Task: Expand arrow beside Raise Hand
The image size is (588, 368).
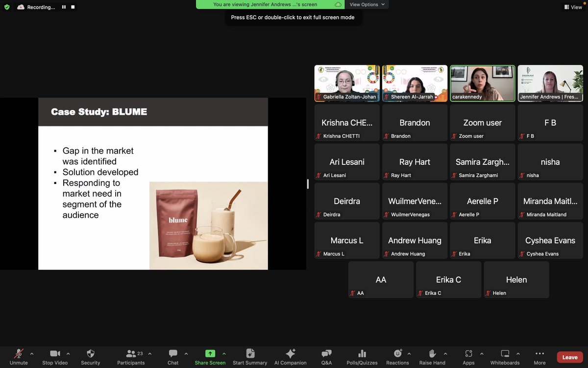Action: point(445,353)
